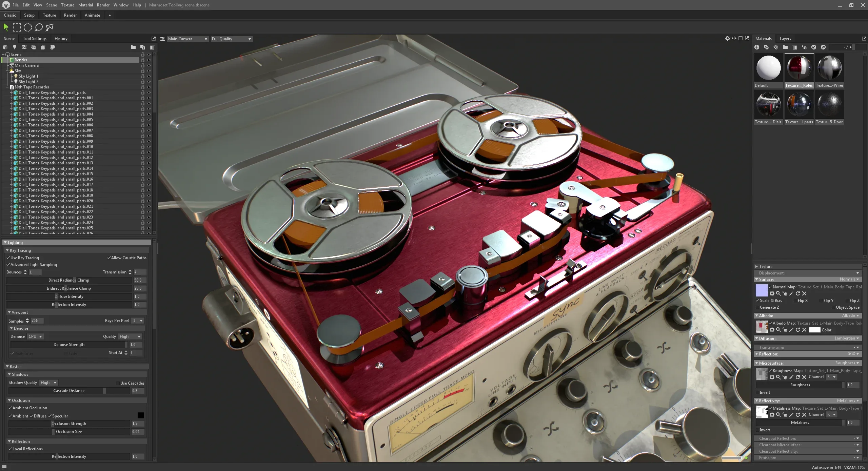Adjust the Occlusion Strength slider
This screenshot has height=471, width=868.
[53, 423]
